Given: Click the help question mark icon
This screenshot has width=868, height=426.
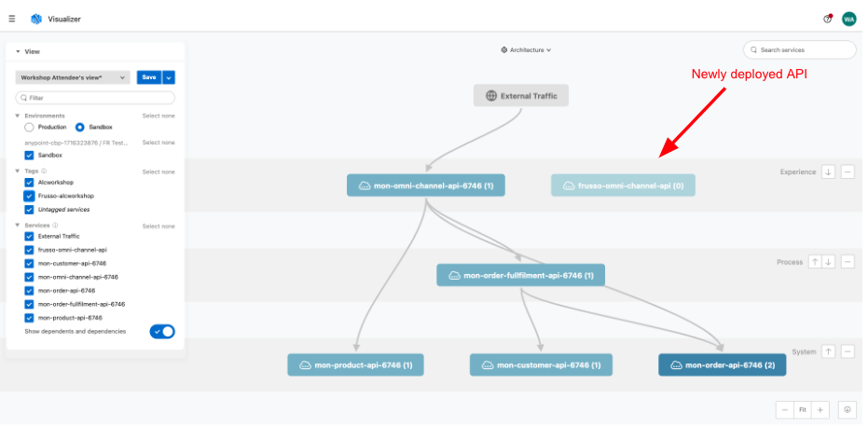Looking at the screenshot, I should tap(827, 19).
